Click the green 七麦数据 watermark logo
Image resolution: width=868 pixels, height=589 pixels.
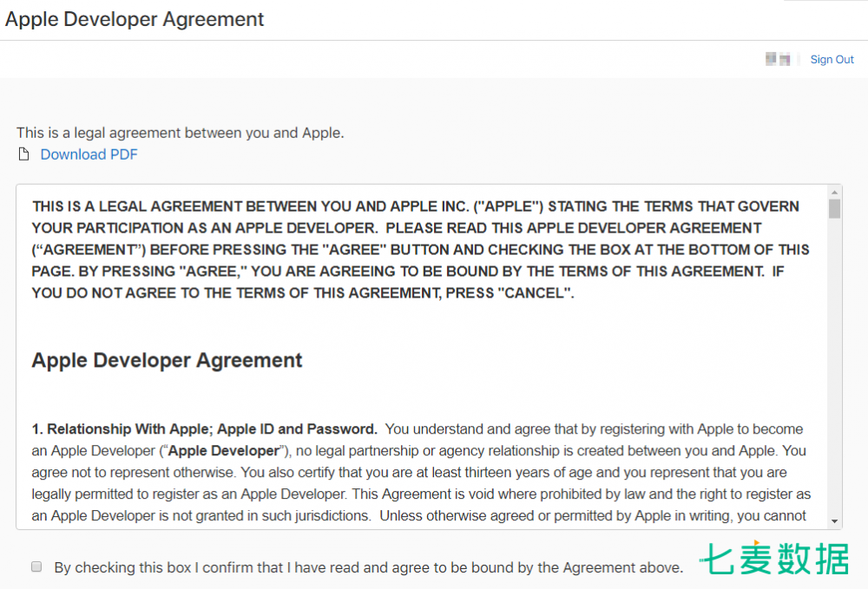click(x=774, y=560)
